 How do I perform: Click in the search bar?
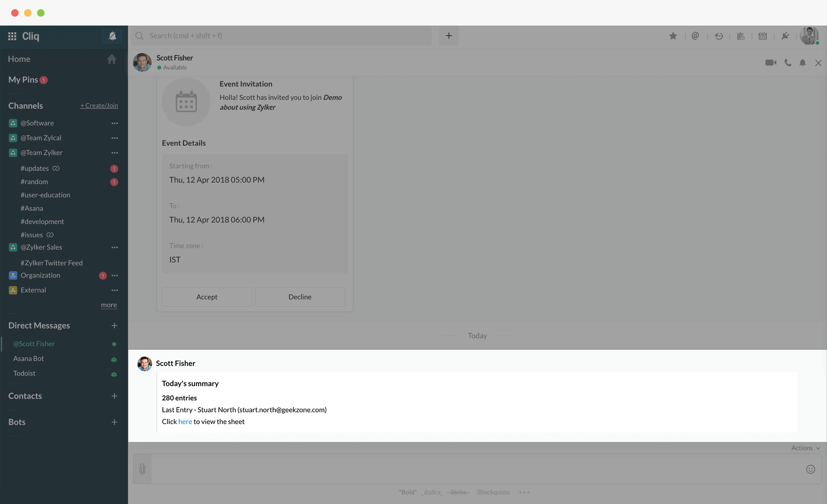coord(282,36)
